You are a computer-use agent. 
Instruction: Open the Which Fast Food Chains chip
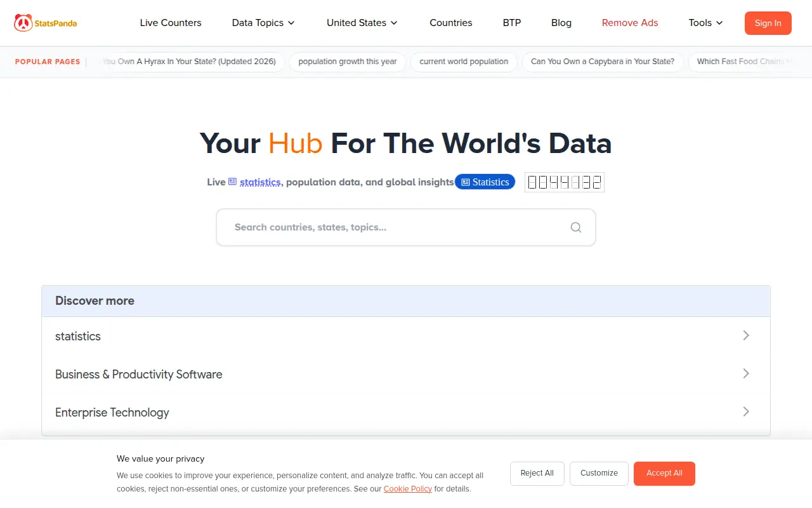(x=743, y=62)
